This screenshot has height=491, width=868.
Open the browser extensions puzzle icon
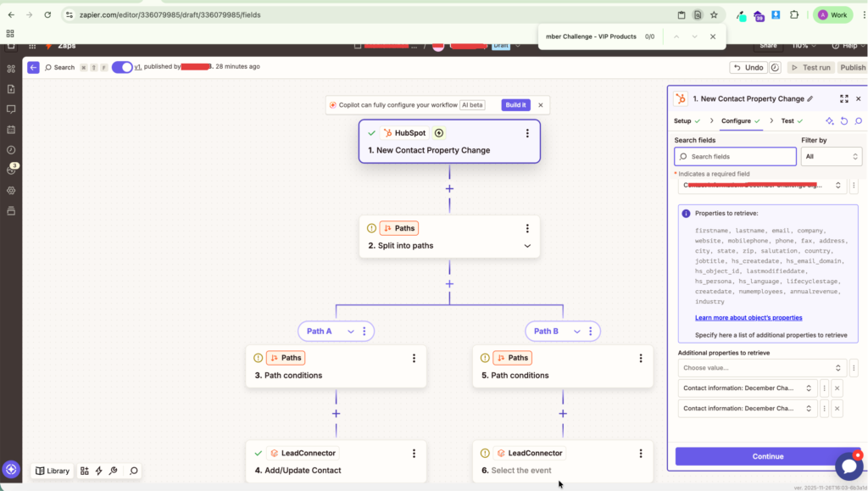[x=793, y=15]
